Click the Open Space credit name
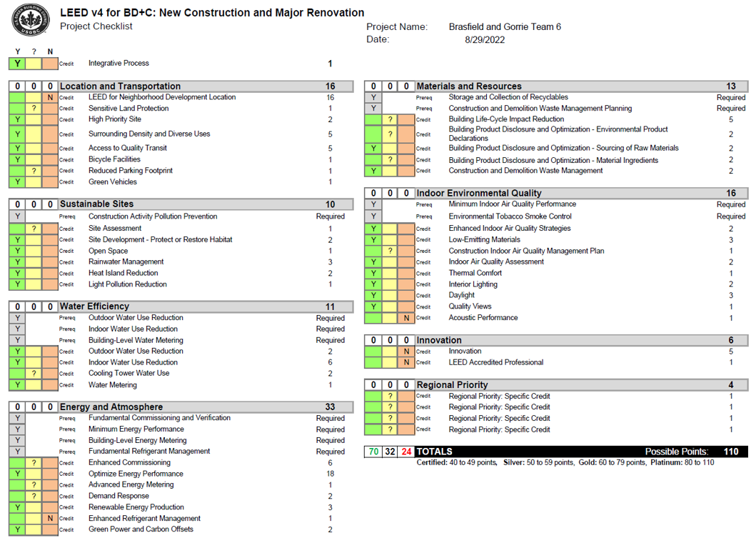756x543 pixels. coord(108,251)
